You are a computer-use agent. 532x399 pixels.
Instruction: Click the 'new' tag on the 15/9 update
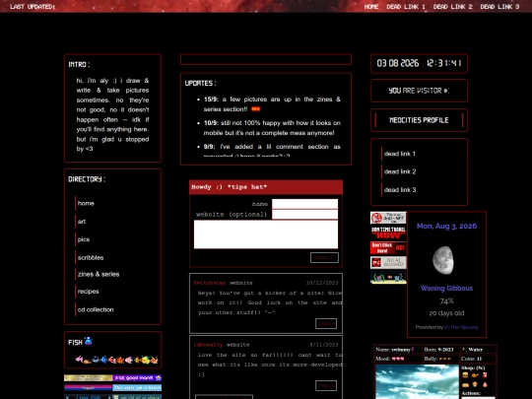255,109
